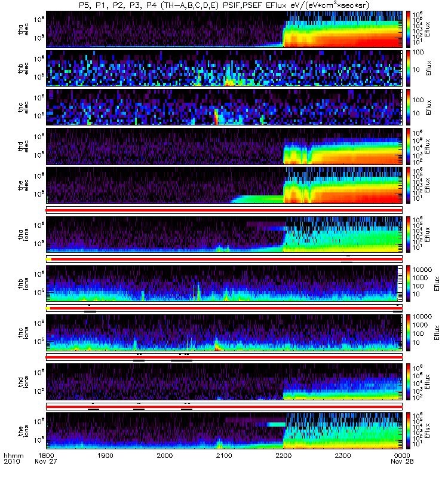Screen dimensions: 448x478
Task: Click the 1900 time axis label
Action: point(106,455)
